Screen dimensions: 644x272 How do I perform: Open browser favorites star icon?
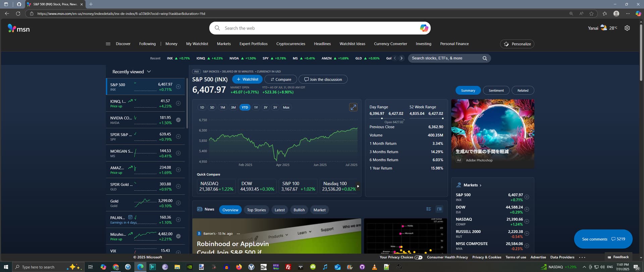point(591,13)
